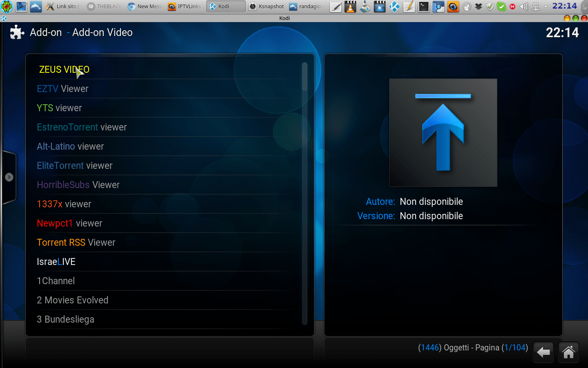Click the add-on list scrollbar handle
The width and height of the screenshot is (588, 368).
point(305,76)
